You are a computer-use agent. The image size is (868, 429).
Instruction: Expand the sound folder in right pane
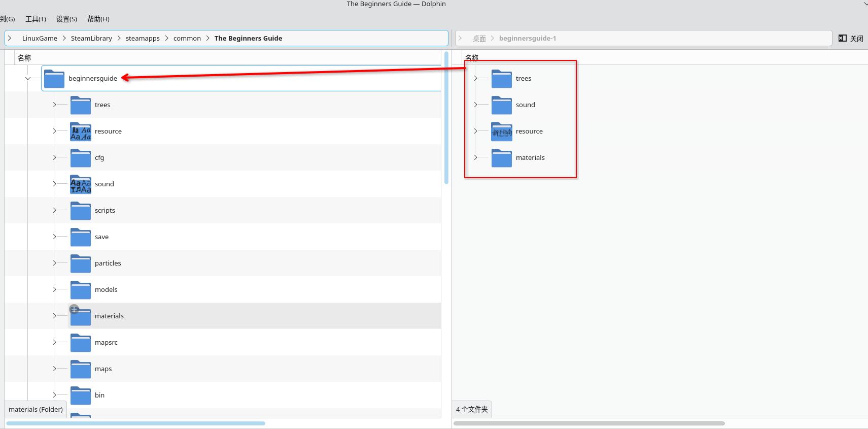[x=475, y=105]
